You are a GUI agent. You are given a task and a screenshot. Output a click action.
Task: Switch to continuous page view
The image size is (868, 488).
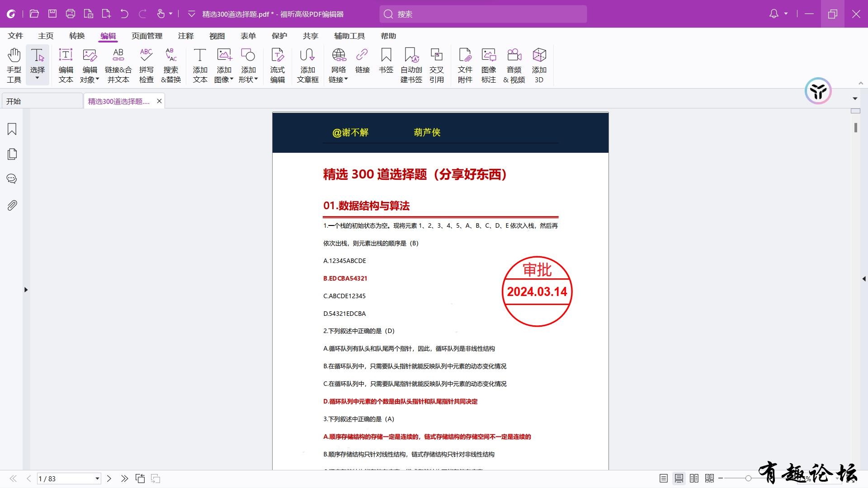click(679, 478)
